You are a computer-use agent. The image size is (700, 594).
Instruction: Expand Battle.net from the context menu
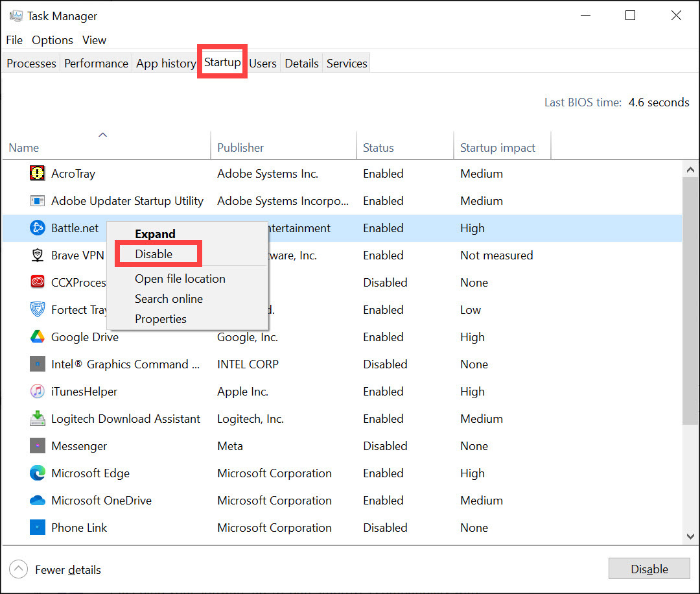coord(154,233)
